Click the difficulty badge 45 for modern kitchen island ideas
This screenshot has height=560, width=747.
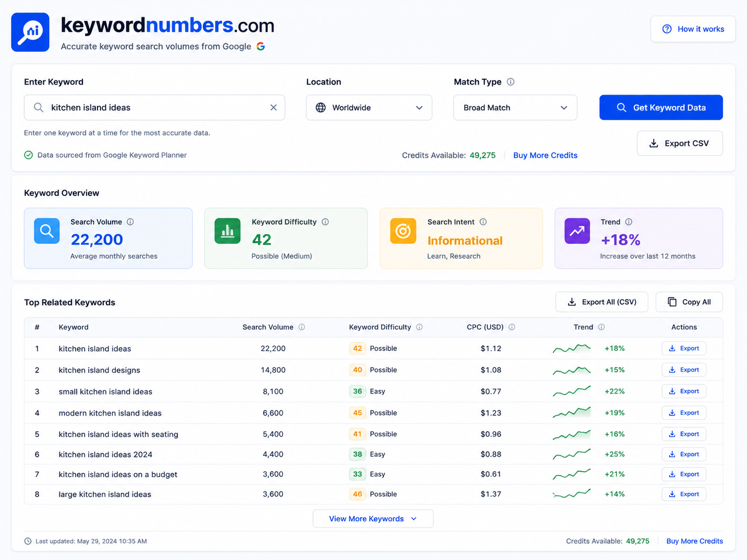click(358, 413)
